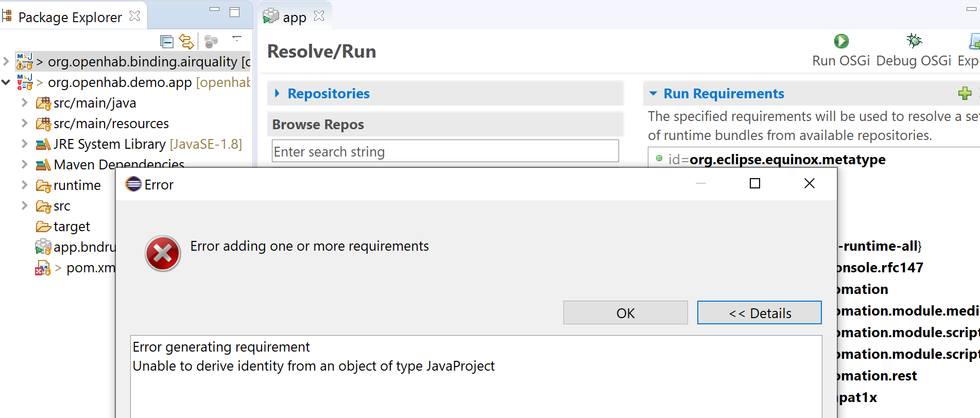Click the green Run OSGi icon
Viewport: 980px width, 418px height.
[x=841, y=41]
